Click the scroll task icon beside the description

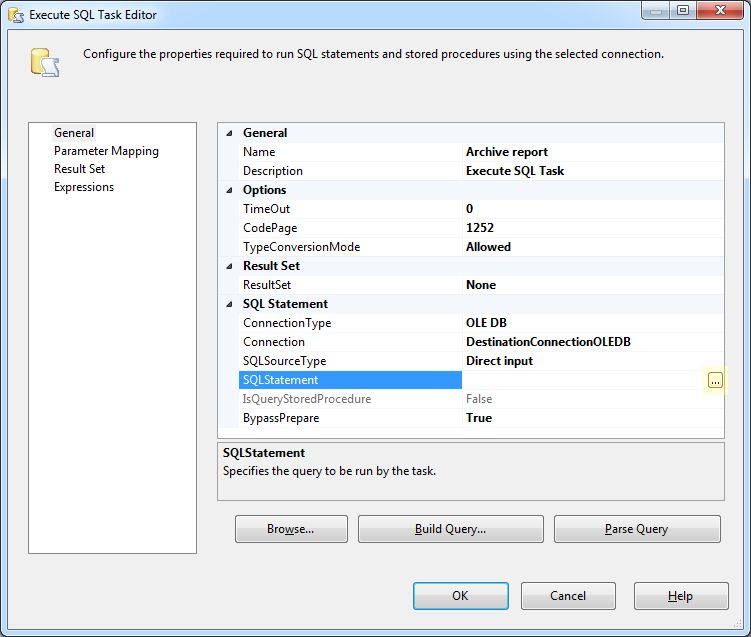coord(44,62)
